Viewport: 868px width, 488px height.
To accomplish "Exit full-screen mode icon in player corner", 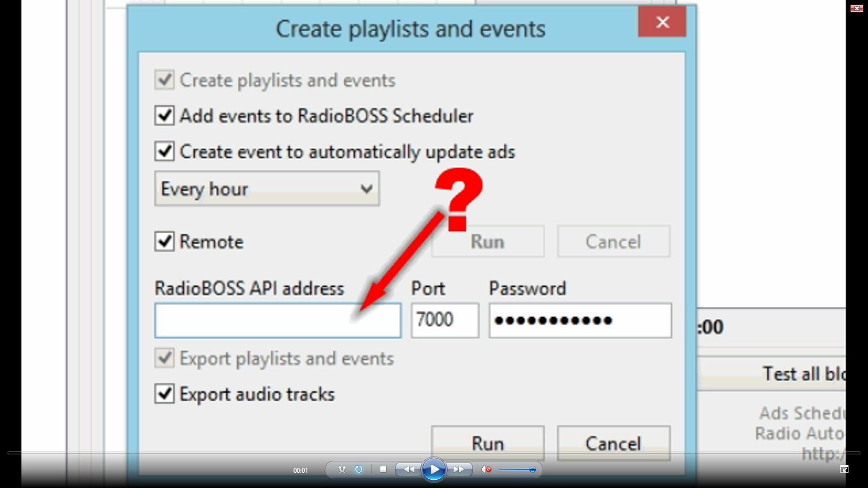I will click(x=844, y=469).
